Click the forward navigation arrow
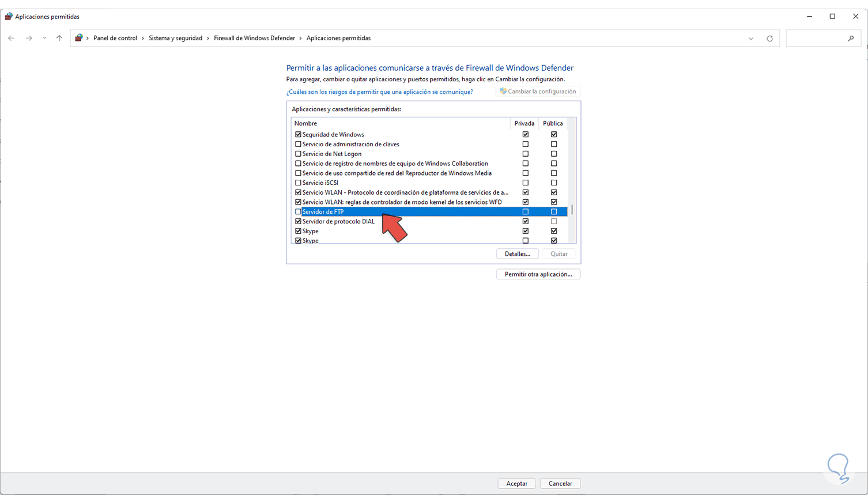 pyautogui.click(x=29, y=38)
